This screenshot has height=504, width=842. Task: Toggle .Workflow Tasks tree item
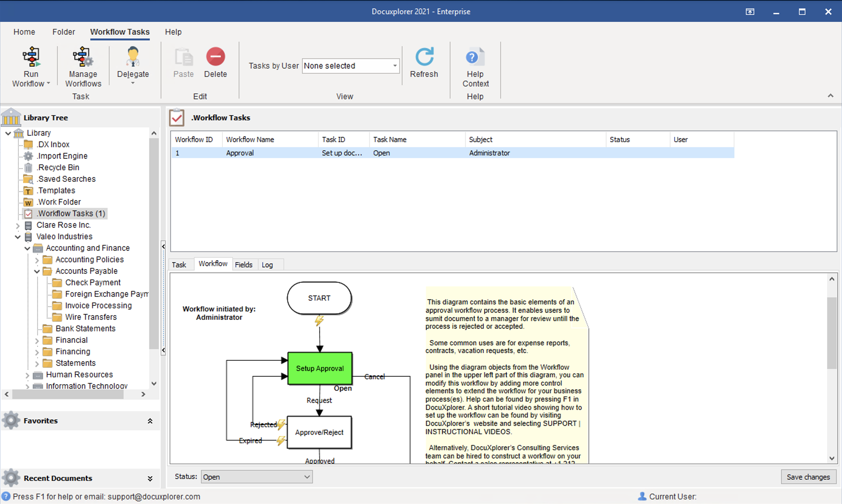[71, 213]
